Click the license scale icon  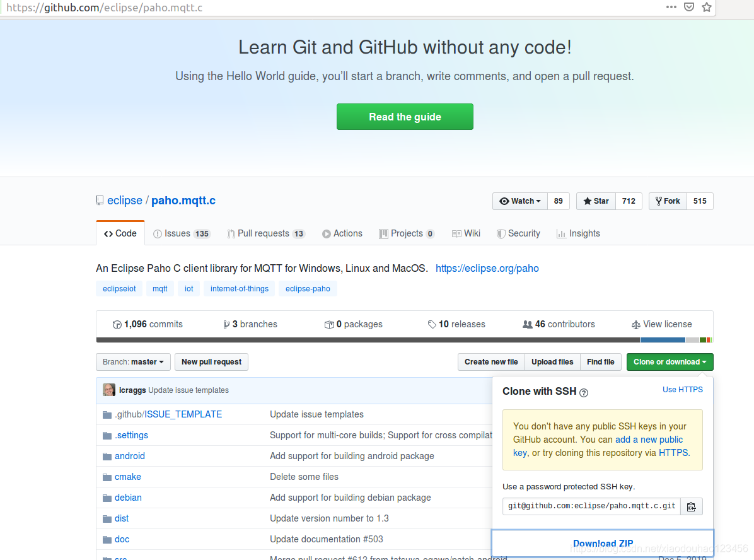click(x=635, y=325)
